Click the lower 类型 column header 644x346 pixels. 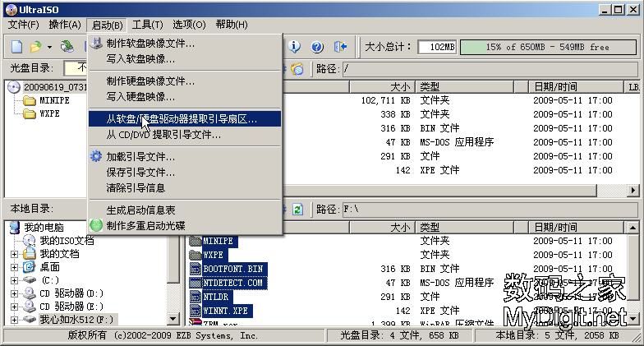pyautogui.click(x=464, y=227)
